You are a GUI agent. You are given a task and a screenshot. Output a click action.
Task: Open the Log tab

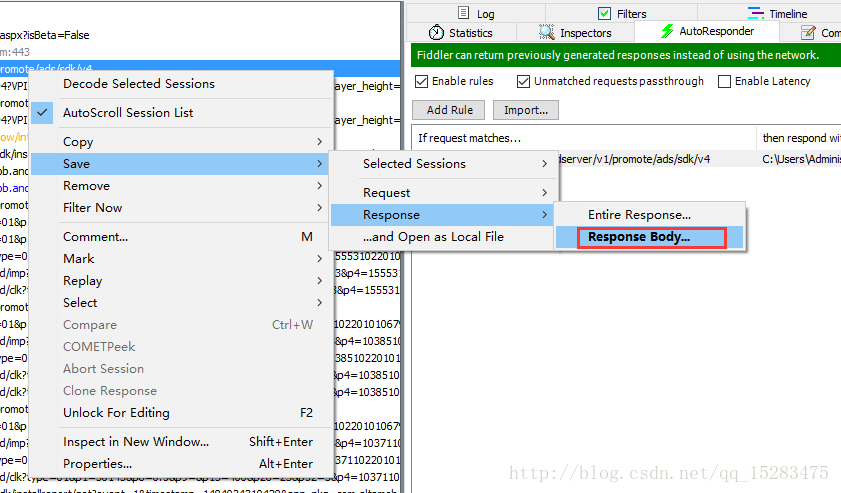coord(476,13)
